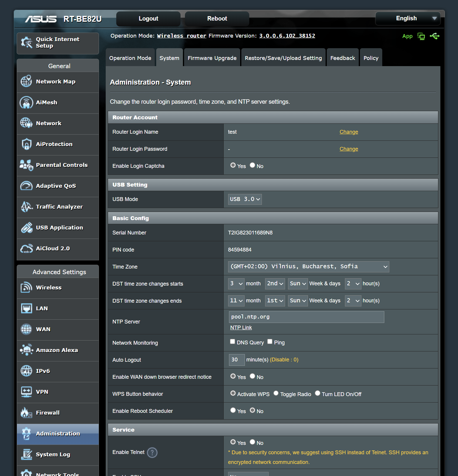Click the Auto Logout minutes field
The width and height of the screenshot is (458, 476).
237,360
